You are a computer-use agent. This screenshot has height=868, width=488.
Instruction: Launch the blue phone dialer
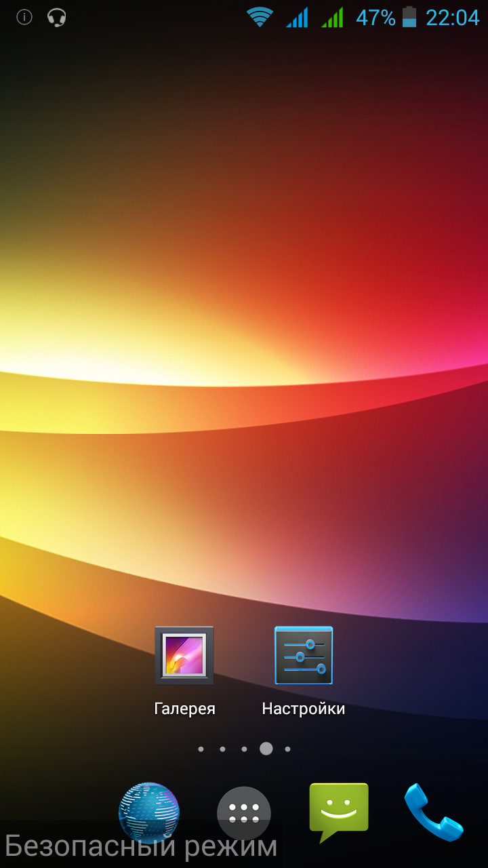[434, 811]
